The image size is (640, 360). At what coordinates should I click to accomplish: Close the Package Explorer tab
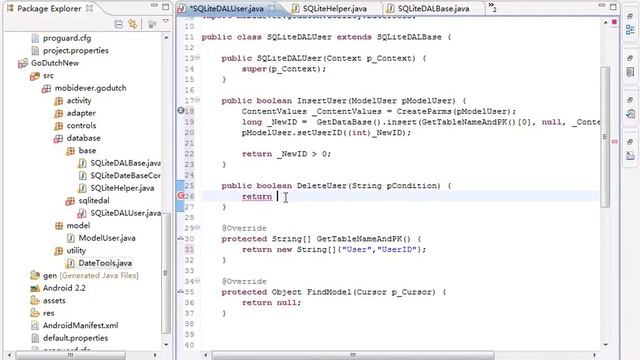(89, 8)
